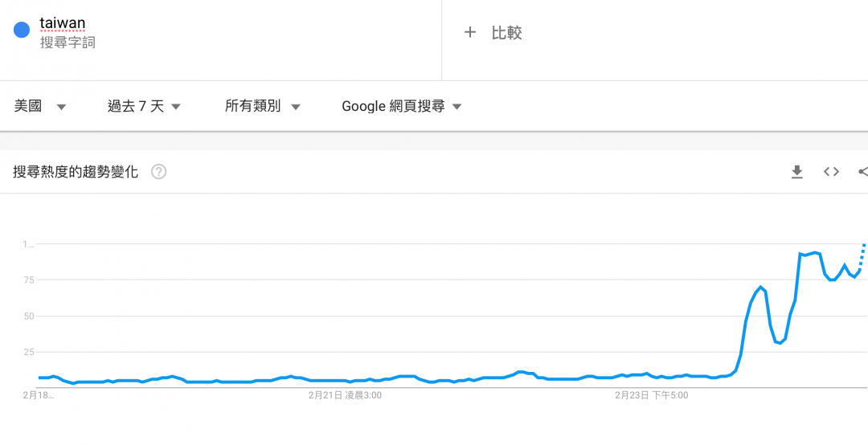Click the blue taiwan term dot
Screen dimensions: 868x445
click(23, 31)
